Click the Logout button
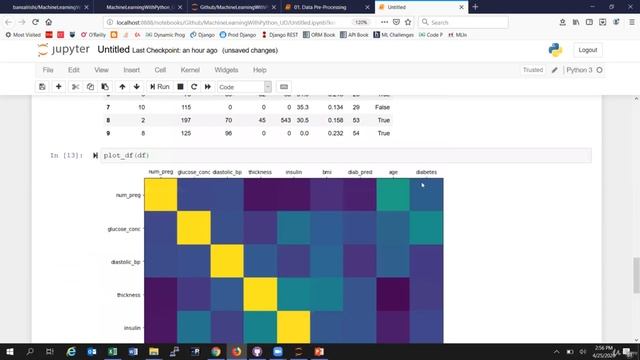640x360 pixels. 588,50
